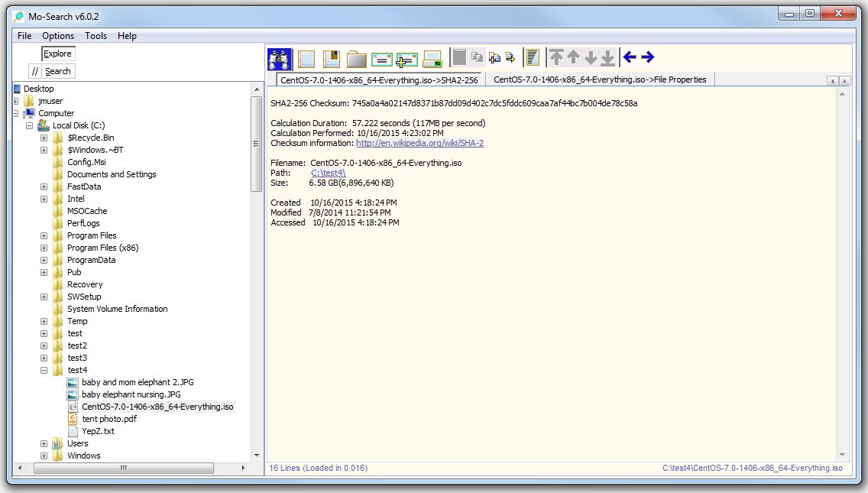Expand the Temp folder
The image size is (868, 493).
click(x=44, y=321)
